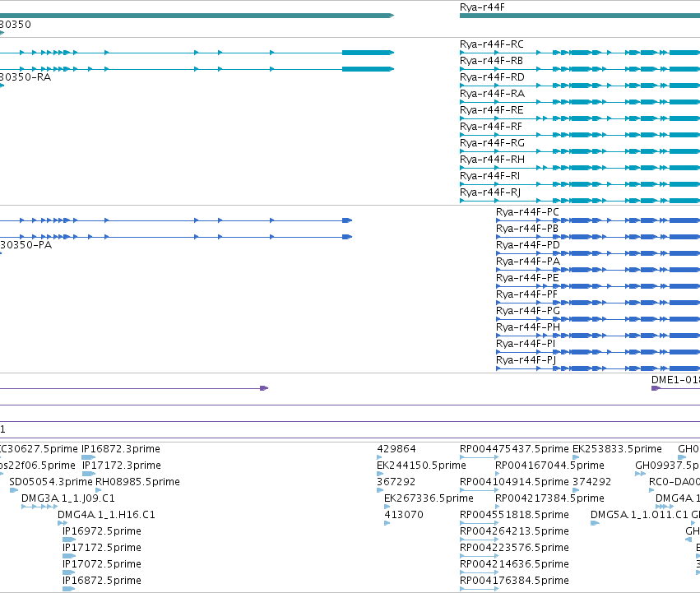Click the 30350-RA transcript label
This screenshot has width=700, height=593.
25,77
